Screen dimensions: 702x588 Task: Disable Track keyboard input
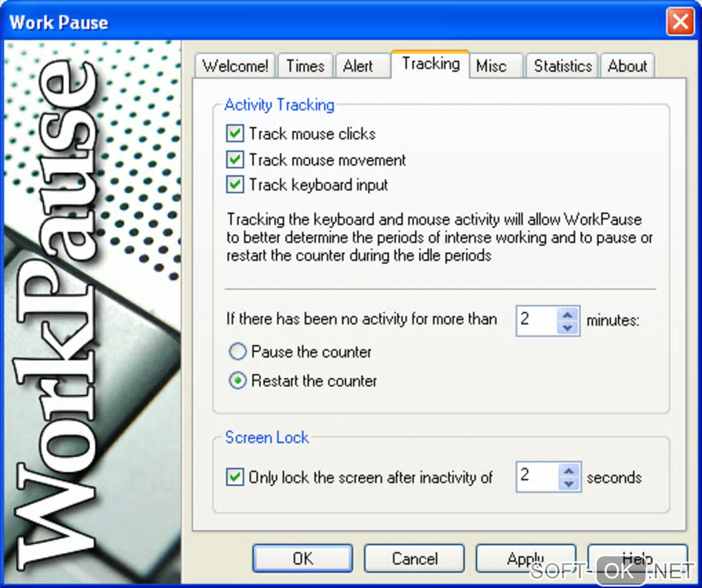235,185
